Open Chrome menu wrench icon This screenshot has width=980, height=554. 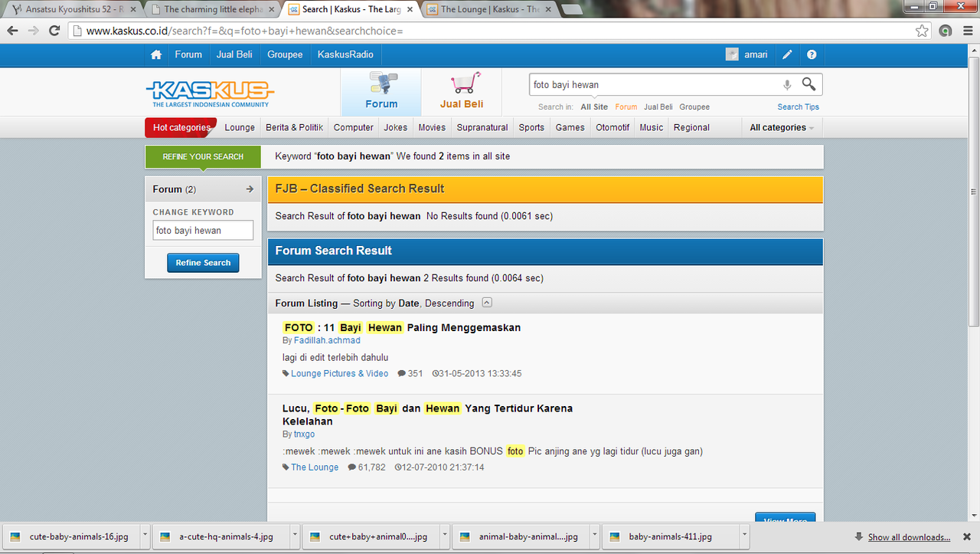point(966,31)
